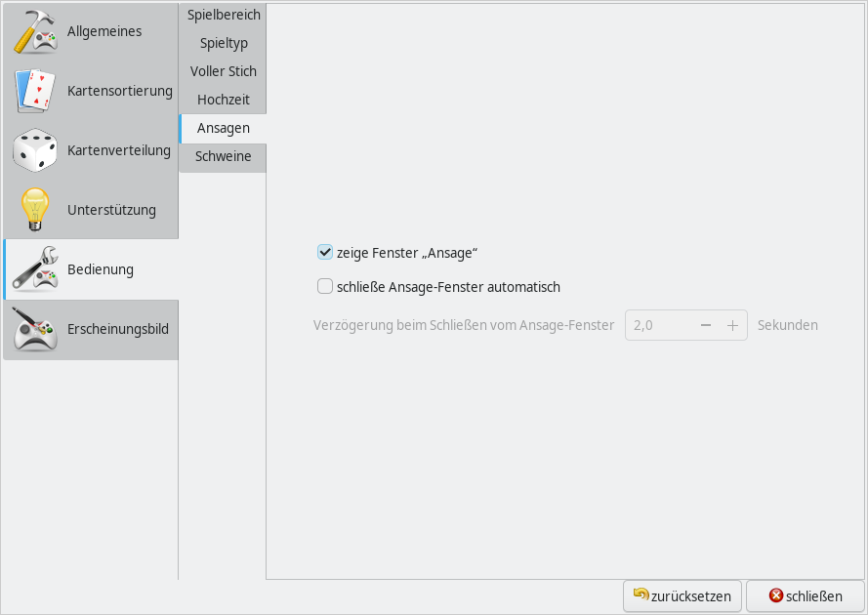868x615 pixels.
Task: Open the light bulb Unterstützung icon
Action: (x=35, y=210)
